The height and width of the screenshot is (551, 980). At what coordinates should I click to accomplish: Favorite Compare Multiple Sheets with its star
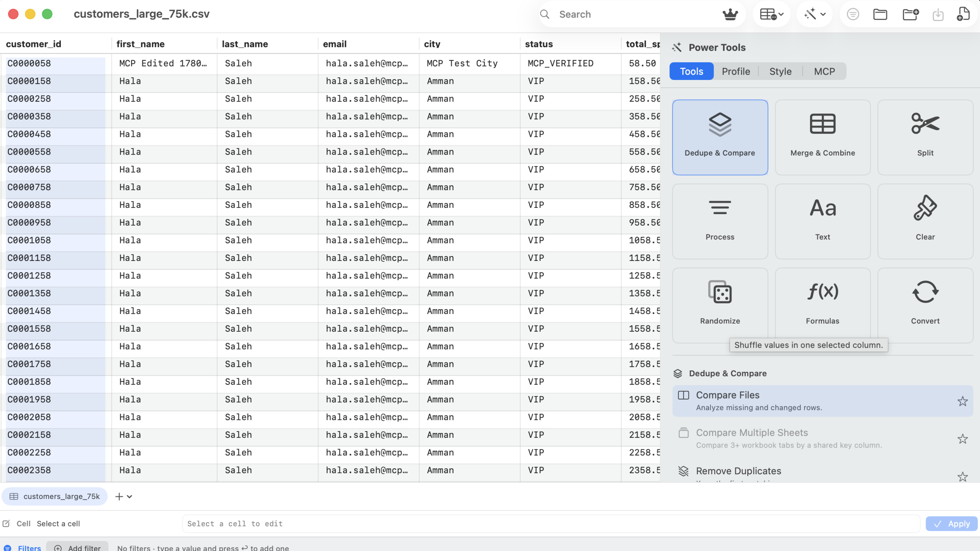pos(962,439)
